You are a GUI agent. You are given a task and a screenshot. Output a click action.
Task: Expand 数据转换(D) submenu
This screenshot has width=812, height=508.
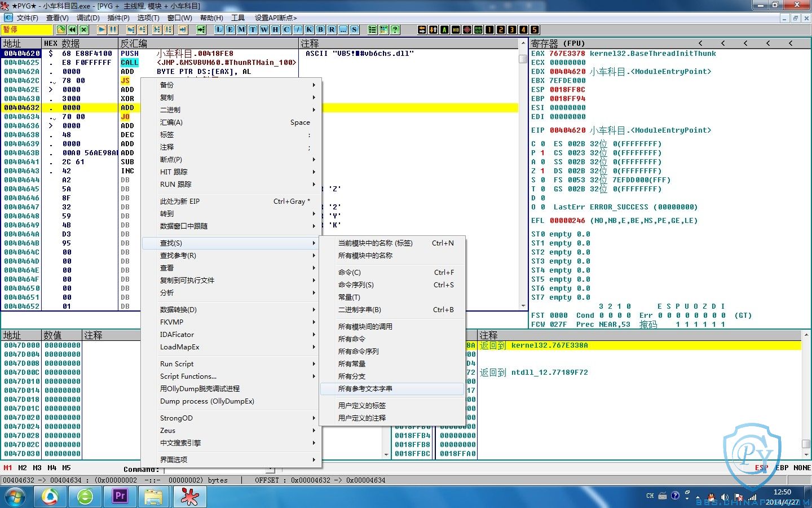pos(231,310)
